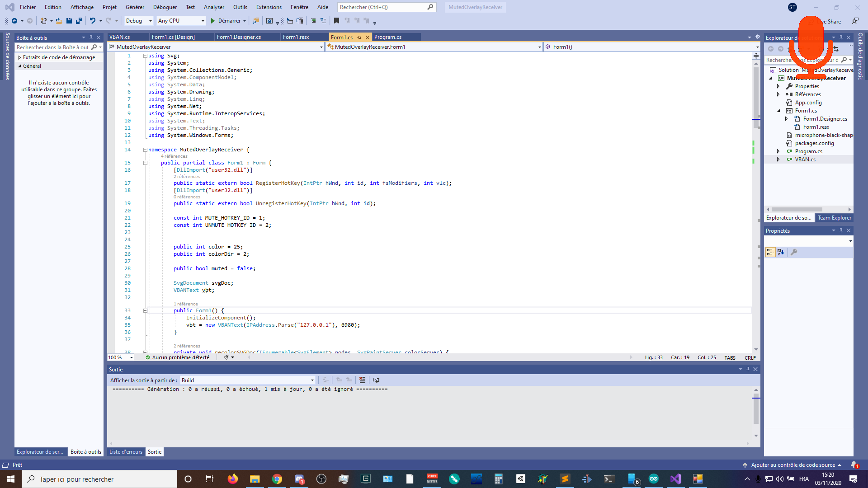The image size is (868, 488).
Task: Expand the Properties node in solution explorer
Action: pos(778,86)
